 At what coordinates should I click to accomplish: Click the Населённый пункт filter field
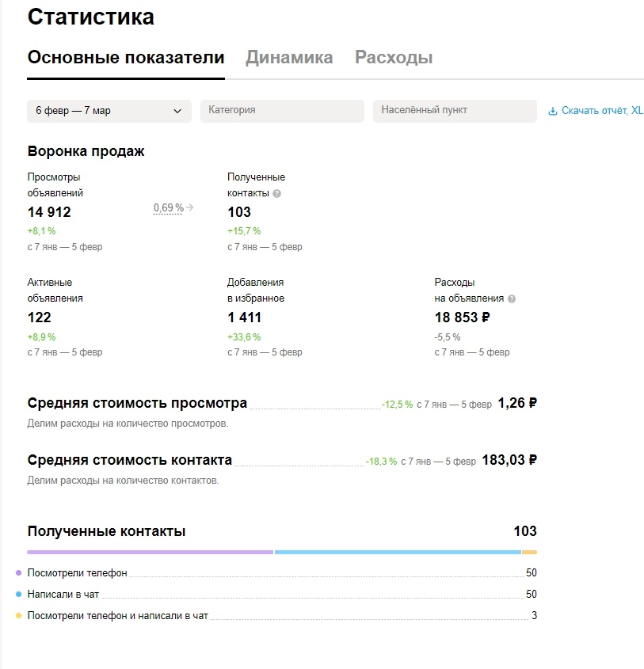[x=455, y=111]
